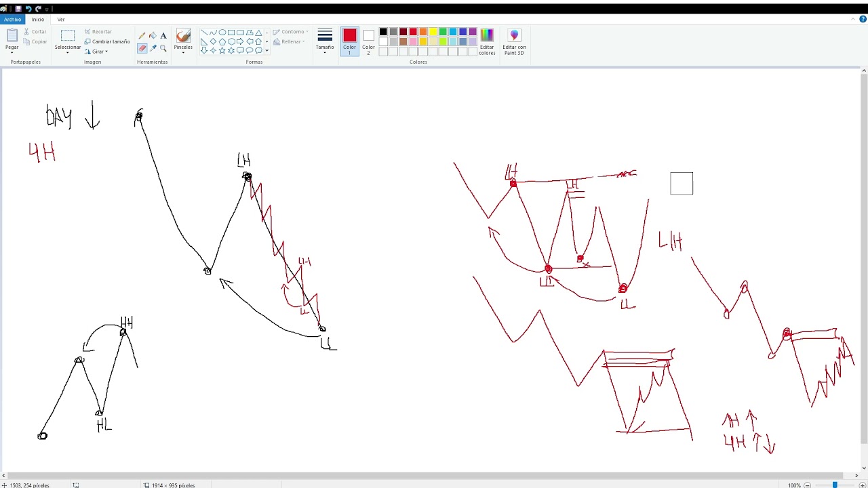The width and height of the screenshot is (868, 488).
Task: Select the Fill with color bucket
Action: click(x=153, y=36)
